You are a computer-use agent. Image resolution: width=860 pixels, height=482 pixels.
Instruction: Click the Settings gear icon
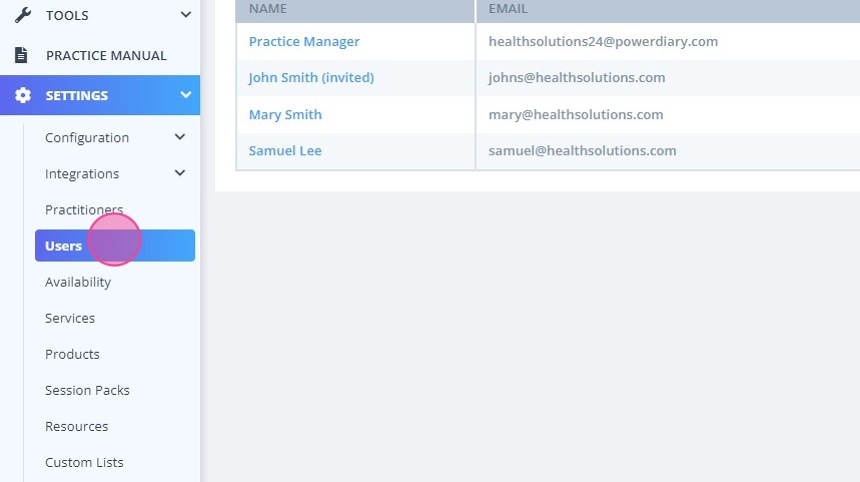23,95
